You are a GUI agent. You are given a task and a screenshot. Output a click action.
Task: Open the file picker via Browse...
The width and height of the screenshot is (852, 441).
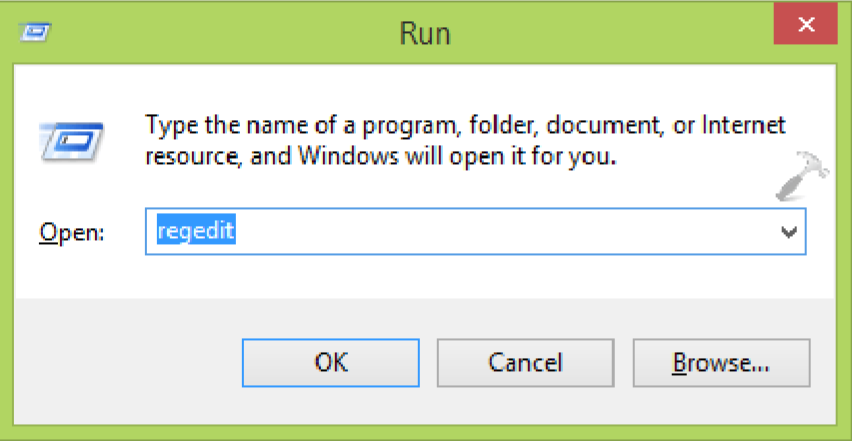721,363
